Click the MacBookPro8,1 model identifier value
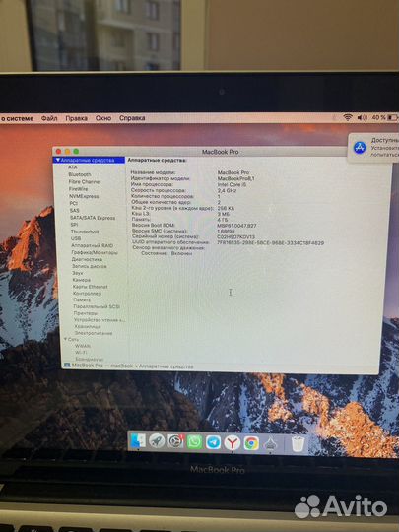 click(x=235, y=178)
